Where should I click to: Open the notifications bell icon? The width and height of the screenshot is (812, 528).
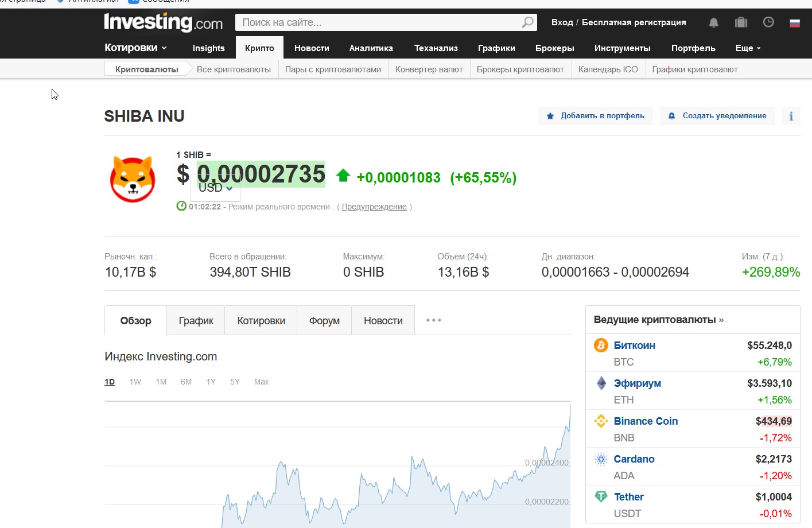pos(713,22)
